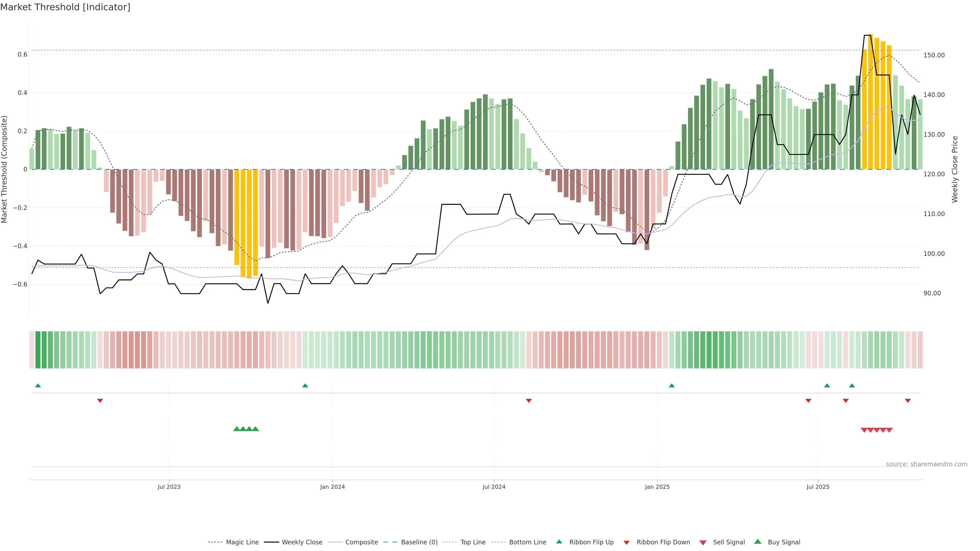The height and width of the screenshot is (551, 980).
Task: Click the Magic Line legend entry
Action: coord(242,542)
